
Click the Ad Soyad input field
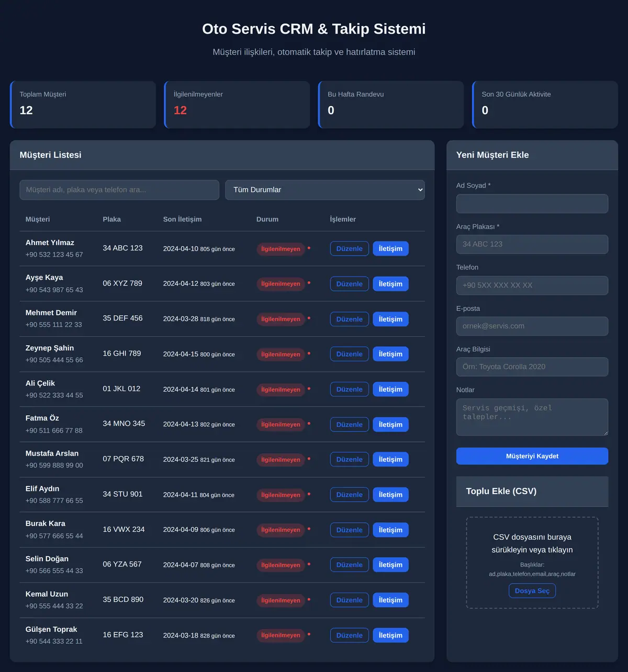(532, 203)
